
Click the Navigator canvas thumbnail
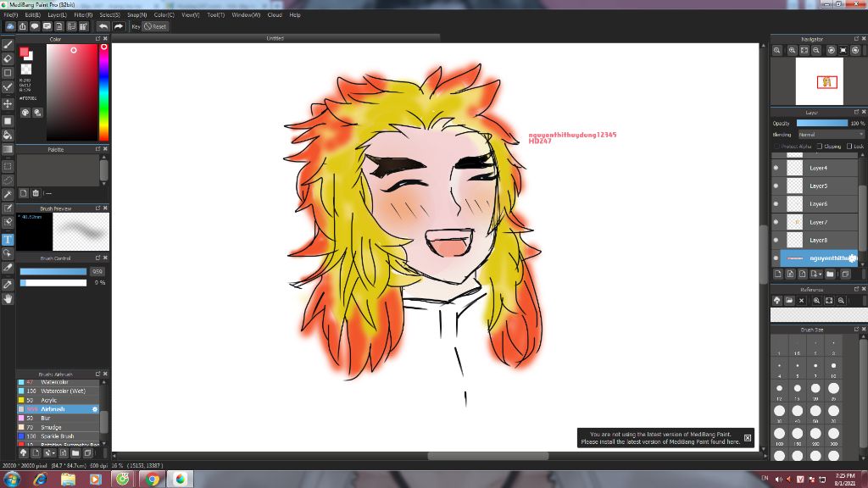click(820, 81)
